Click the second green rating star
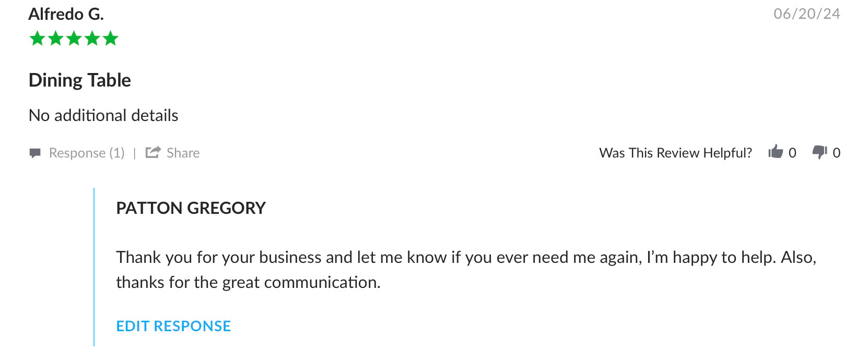This screenshot has width=868, height=362. click(56, 39)
